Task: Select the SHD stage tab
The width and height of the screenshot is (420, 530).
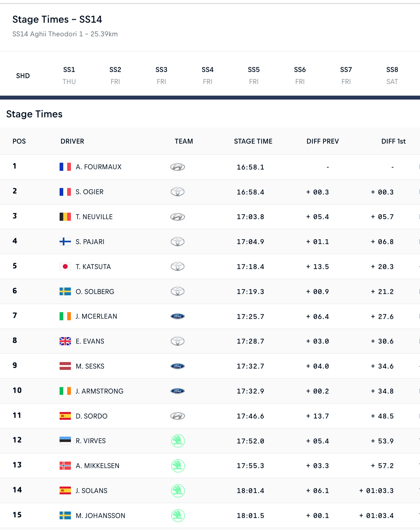Action: (x=23, y=76)
